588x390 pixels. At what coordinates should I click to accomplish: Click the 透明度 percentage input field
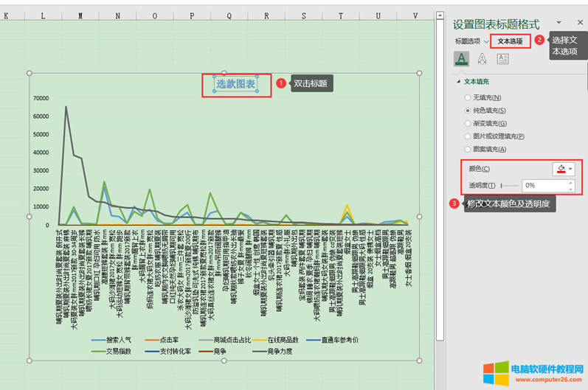[x=539, y=185]
